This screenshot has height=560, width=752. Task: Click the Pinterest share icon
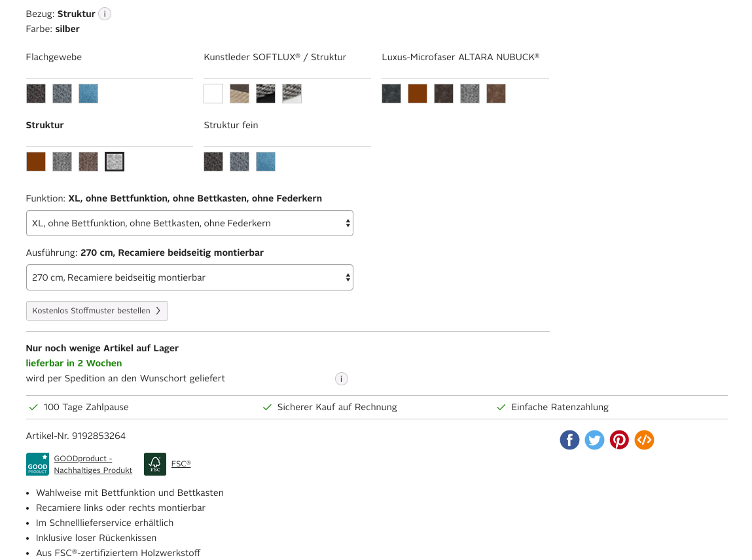(x=619, y=440)
